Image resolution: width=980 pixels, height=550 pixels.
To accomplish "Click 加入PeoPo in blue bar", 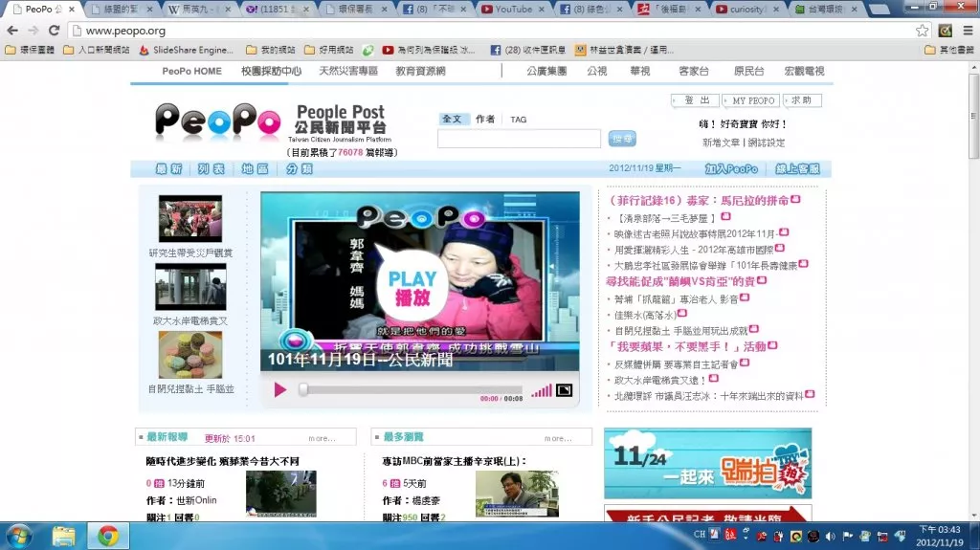I will point(731,168).
